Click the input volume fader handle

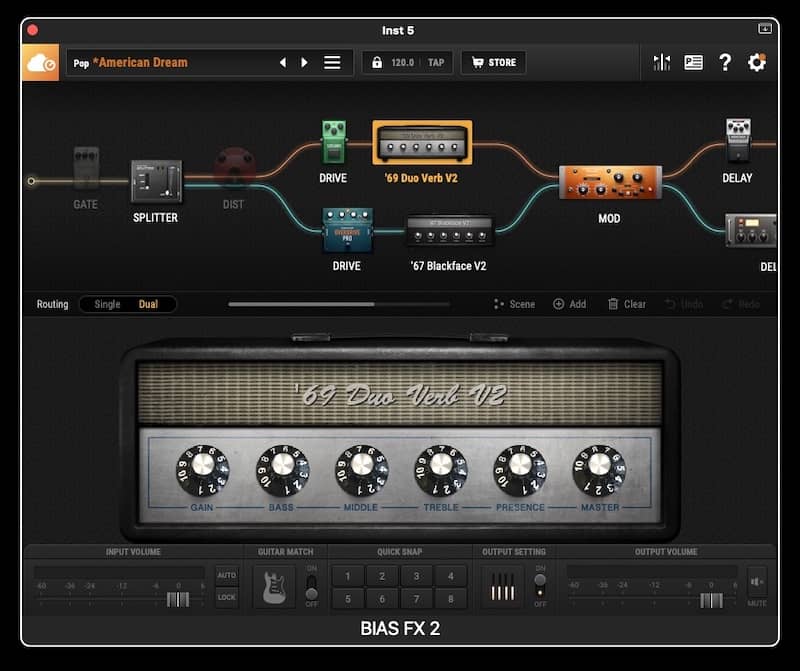tap(178, 599)
